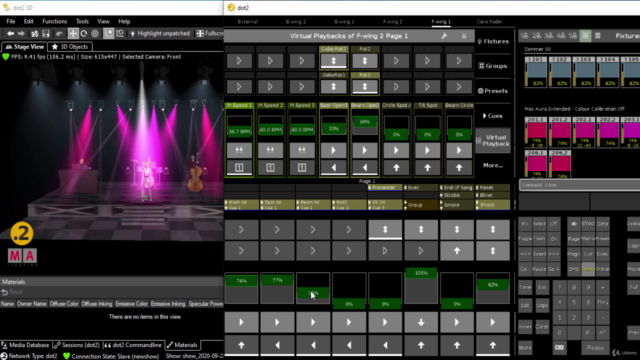Click the On key on the command keypad
The image size is (640, 360).
pos(553,239)
